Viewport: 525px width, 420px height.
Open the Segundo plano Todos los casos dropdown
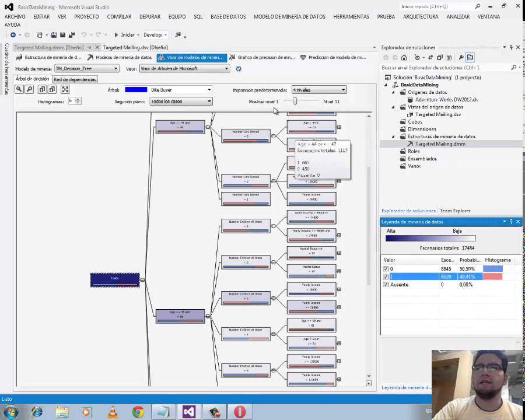(209, 101)
